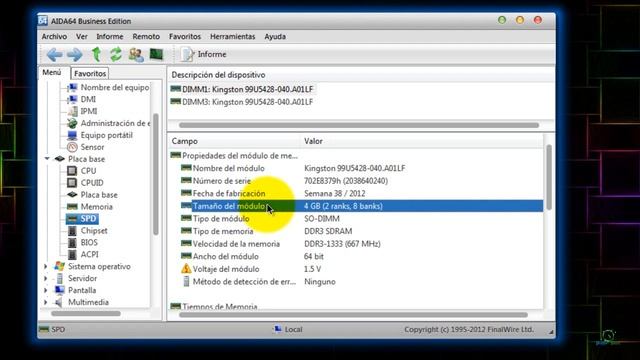This screenshot has height=360, width=640.
Task: Click the horizontal scrollbar under device description
Action: [359, 125]
